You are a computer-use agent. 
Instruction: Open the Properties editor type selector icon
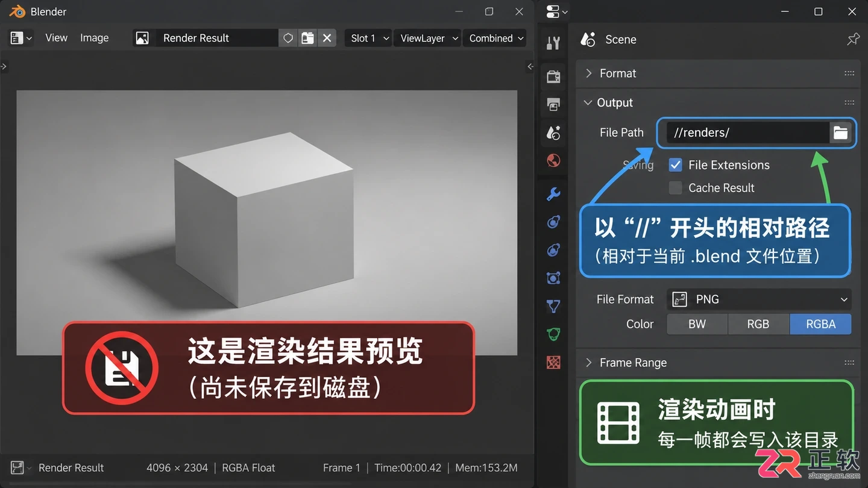tap(556, 11)
